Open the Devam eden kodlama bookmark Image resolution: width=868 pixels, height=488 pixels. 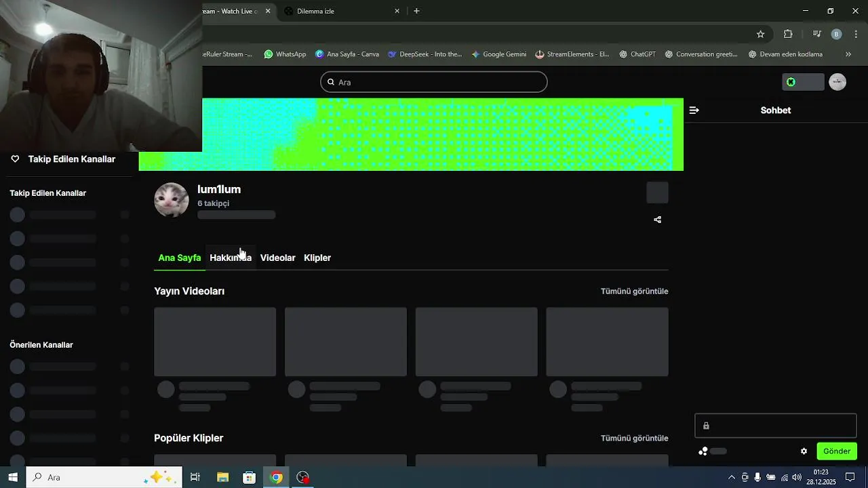pos(785,54)
